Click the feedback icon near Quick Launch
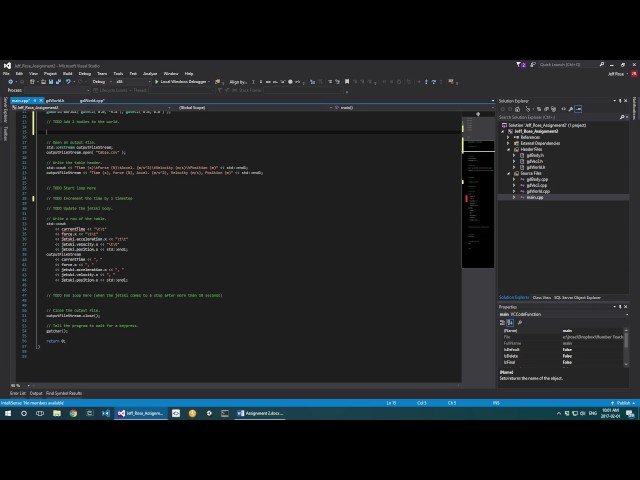 tap(533, 64)
